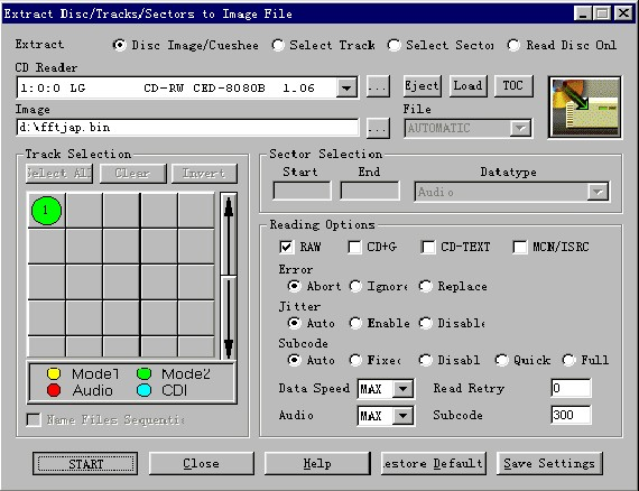Click the Clear tracks button
Viewport: 639px width, 491px height.
tap(133, 174)
